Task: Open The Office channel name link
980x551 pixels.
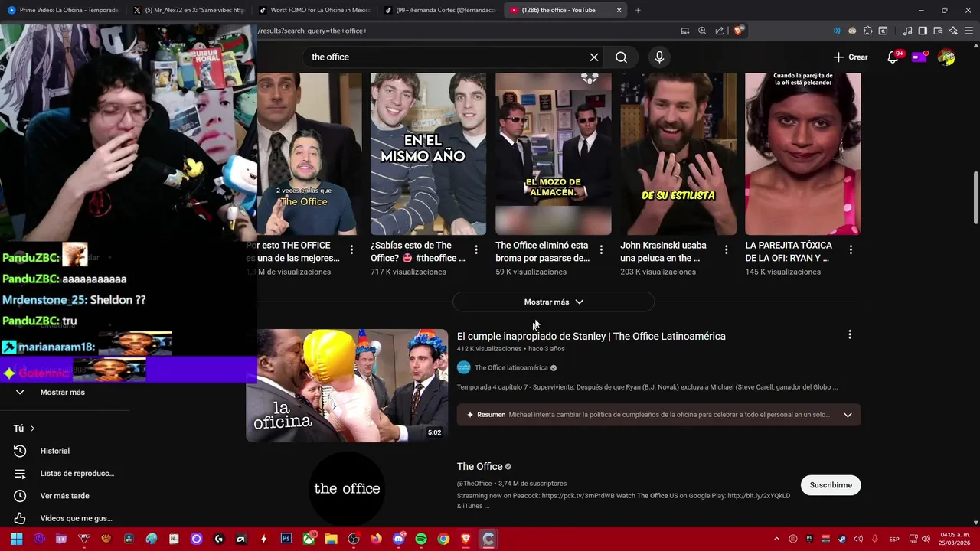Action: 480,467
